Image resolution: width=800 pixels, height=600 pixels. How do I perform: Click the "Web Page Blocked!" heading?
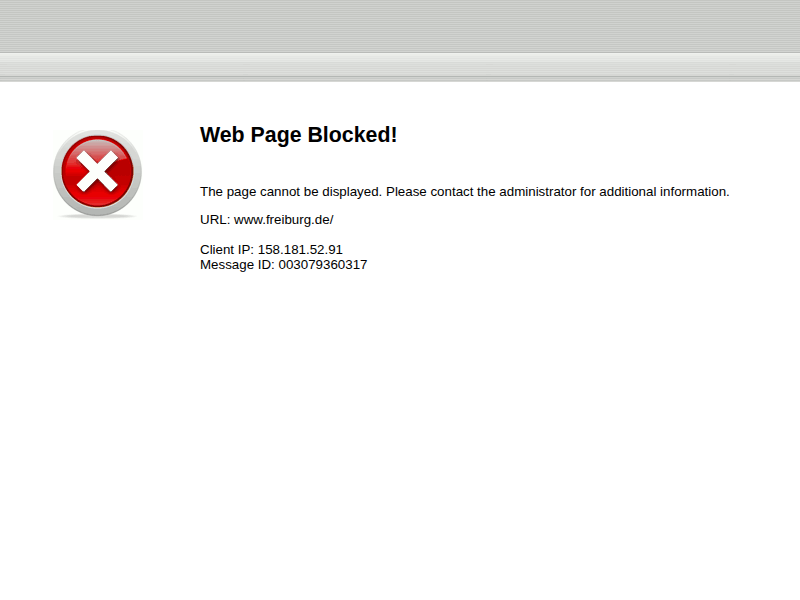(298, 135)
